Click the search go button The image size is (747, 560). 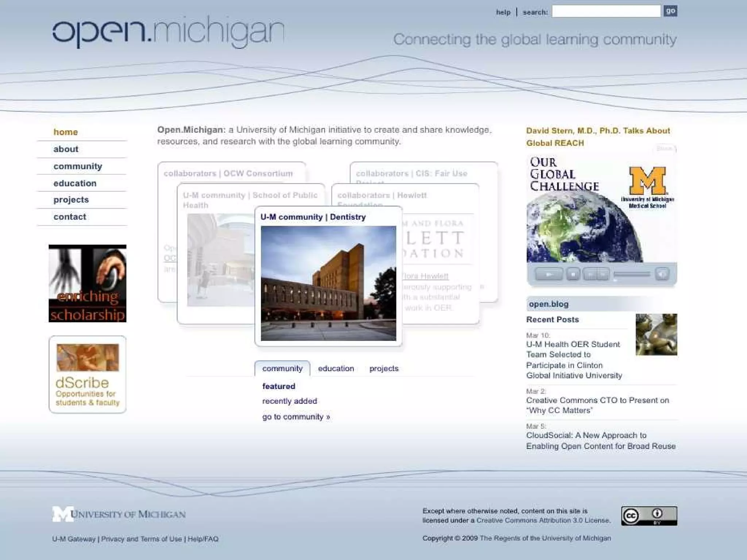click(x=670, y=11)
